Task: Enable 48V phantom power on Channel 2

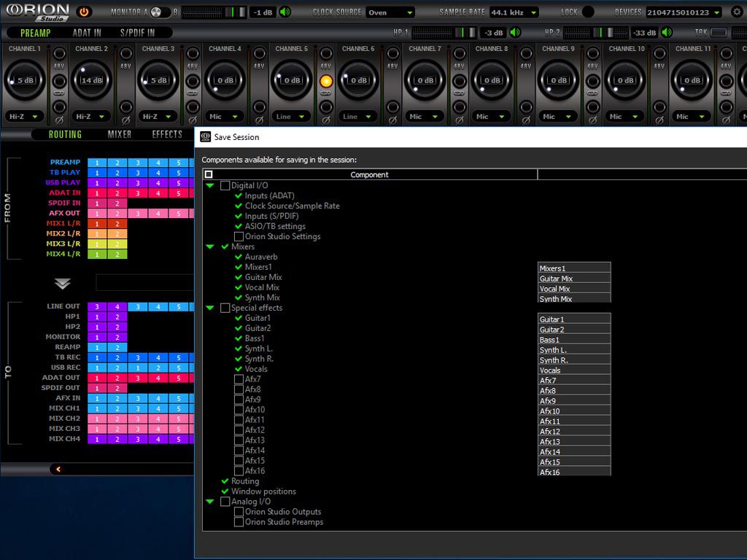Action: (x=125, y=53)
